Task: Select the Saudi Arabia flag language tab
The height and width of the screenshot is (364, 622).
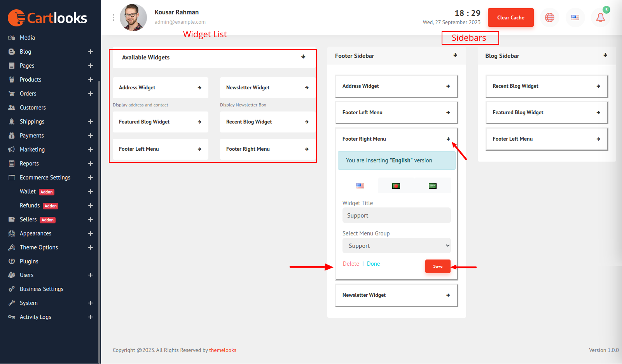Action: (432, 186)
